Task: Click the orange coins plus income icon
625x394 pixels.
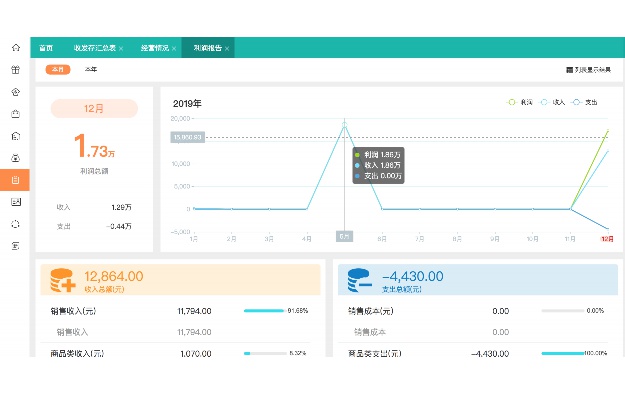Action: click(x=63, y=280)
